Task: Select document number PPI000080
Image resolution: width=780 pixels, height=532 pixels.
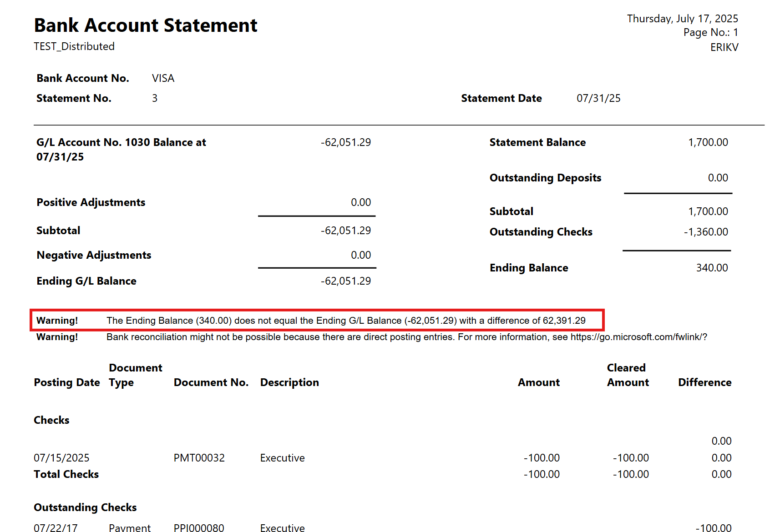Action: tap(199, 527)
